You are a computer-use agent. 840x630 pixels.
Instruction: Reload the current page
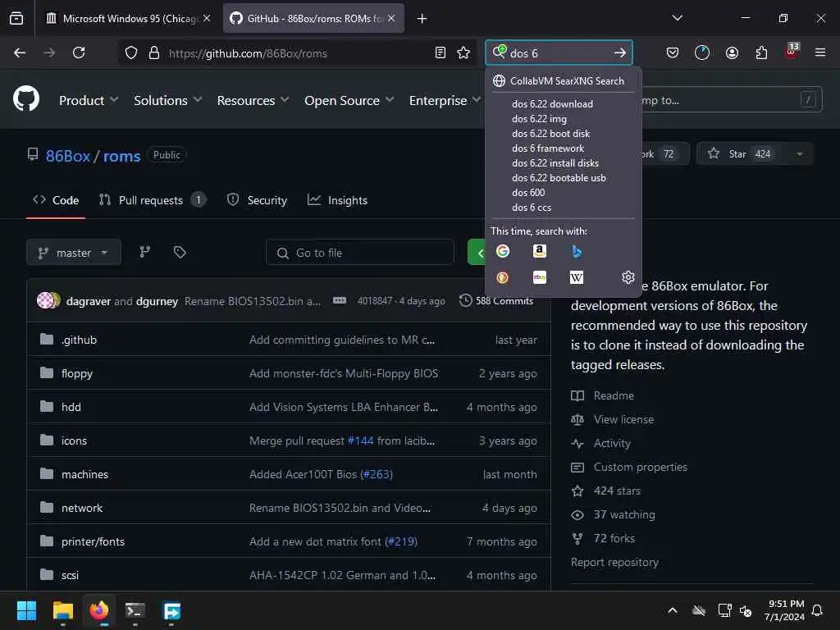79,52
